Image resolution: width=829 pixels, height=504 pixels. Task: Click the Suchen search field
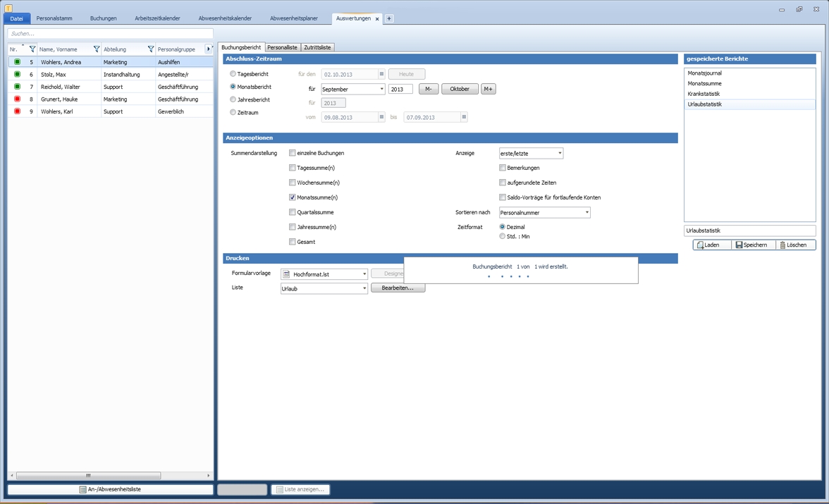[110, 33]
